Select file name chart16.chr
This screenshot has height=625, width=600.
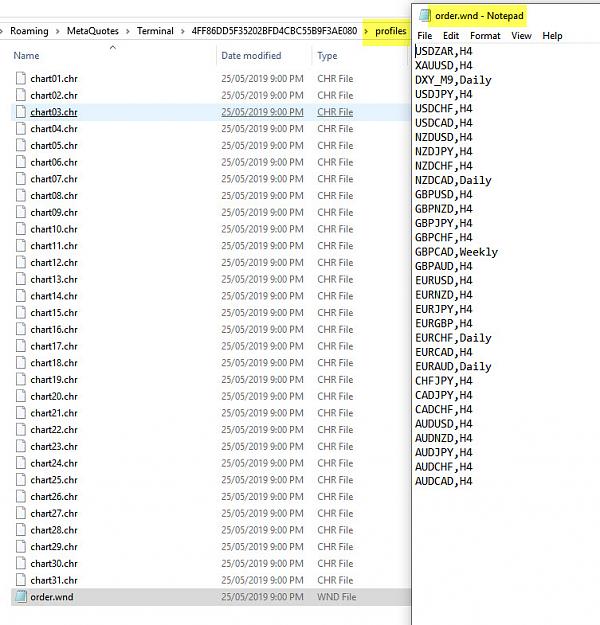coord(54,330)
